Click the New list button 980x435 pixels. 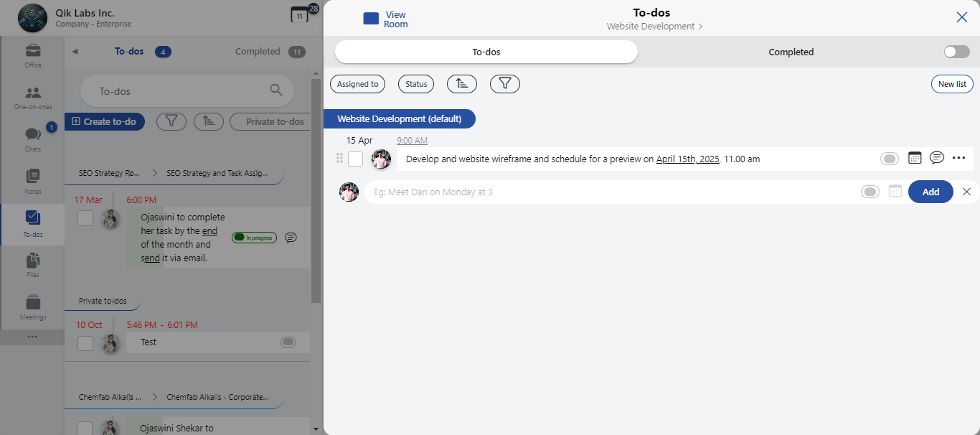coord(952,84)
